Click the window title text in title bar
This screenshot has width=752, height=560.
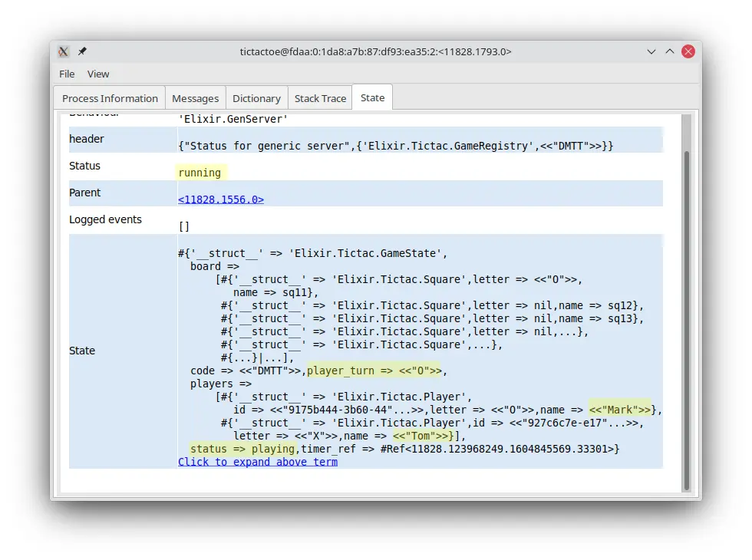click(375, 51)
